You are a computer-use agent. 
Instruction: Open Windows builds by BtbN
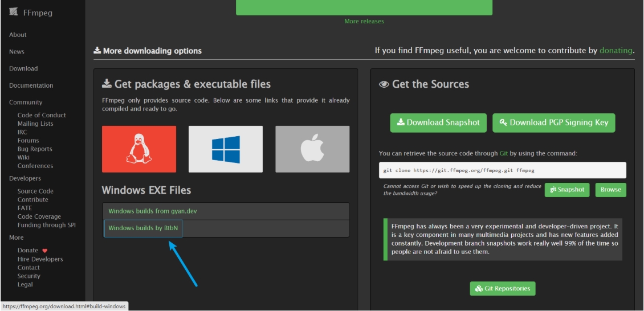[144, 228]
